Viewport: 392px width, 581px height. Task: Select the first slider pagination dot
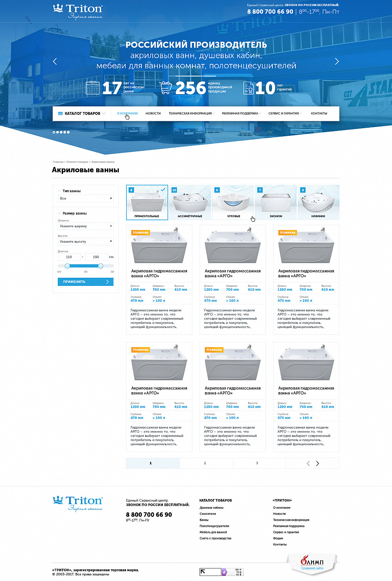coord(54,132)
